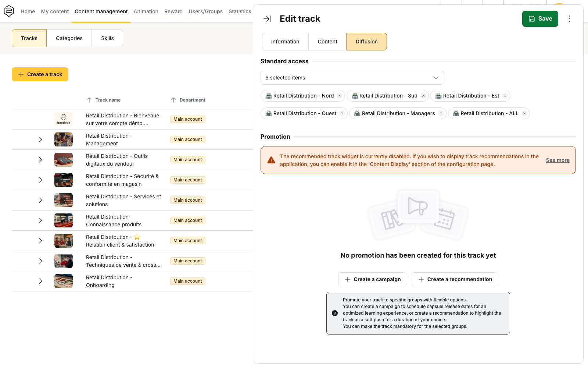Collapse the Edit track side panel
Viewport: 588px width, 368px height.
point(267,19)
